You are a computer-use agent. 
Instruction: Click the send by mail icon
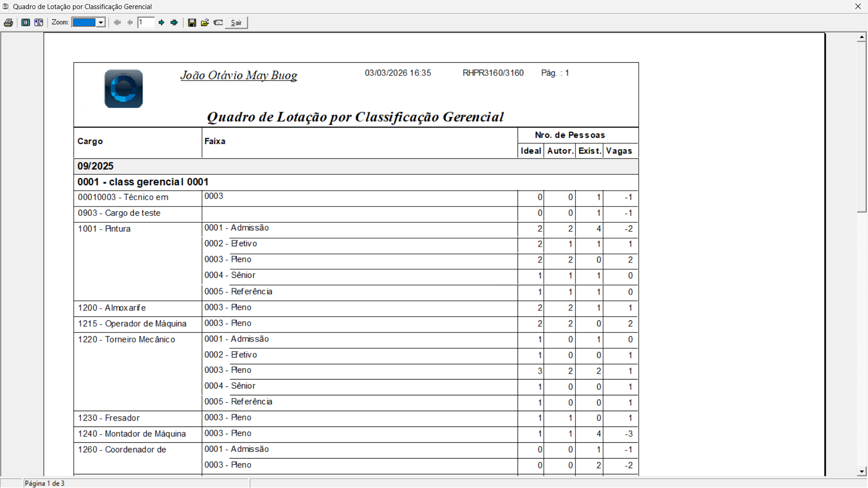pyautogui.click(x=218, y=23)
